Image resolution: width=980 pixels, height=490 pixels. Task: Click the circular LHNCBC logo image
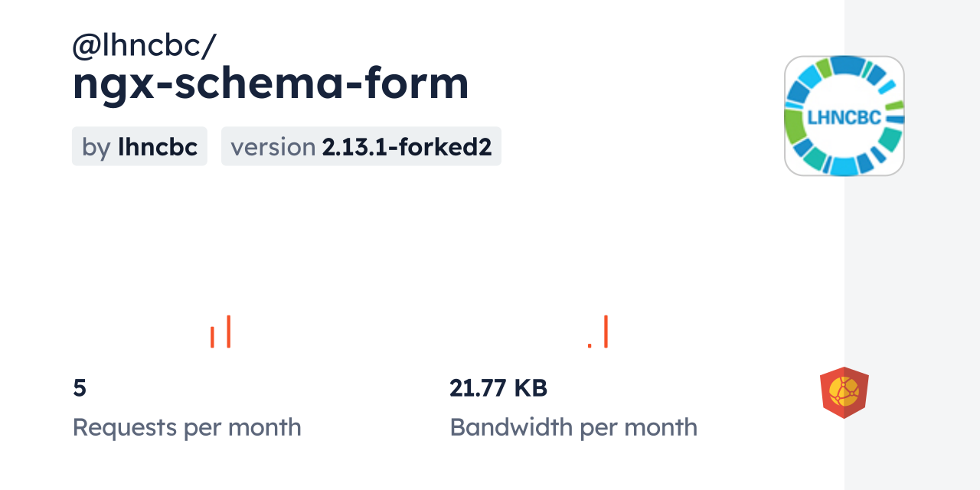844,116
